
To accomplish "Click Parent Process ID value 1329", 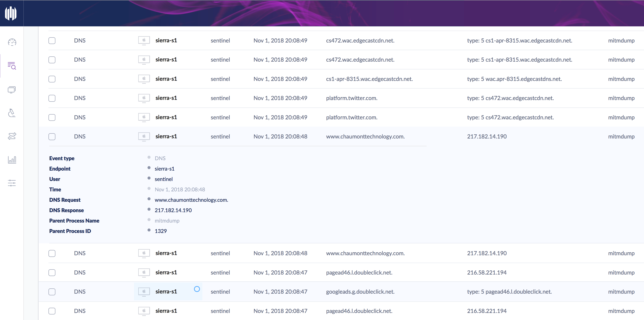I will coord(161,231).
